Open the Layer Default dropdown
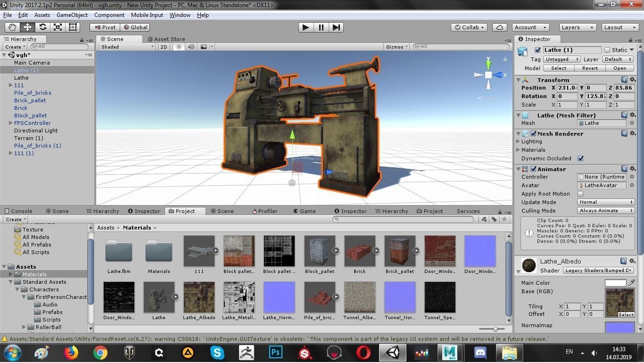 [x=618, y=59]
